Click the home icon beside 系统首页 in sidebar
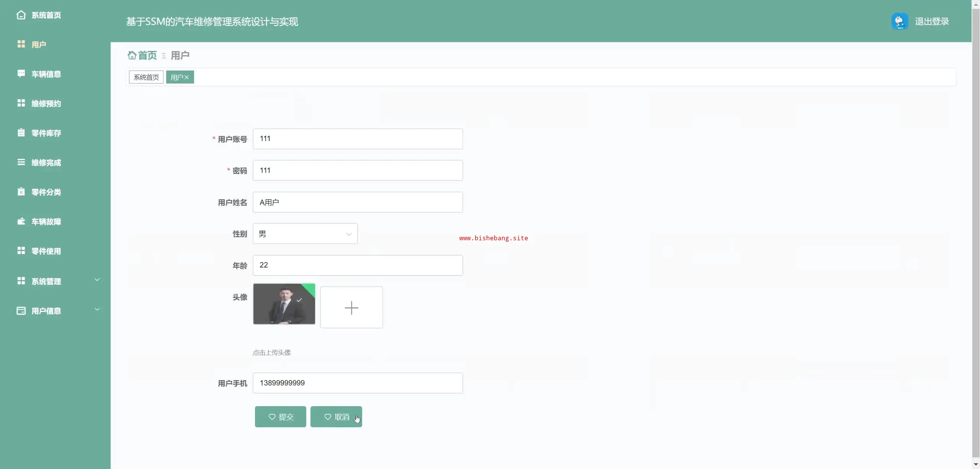The height and width of the screenshot is (469, 980). [21, 15]
